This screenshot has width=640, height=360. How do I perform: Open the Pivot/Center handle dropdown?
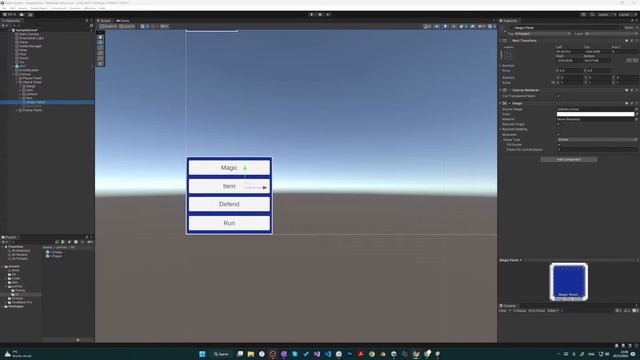(x=108, y=27)
